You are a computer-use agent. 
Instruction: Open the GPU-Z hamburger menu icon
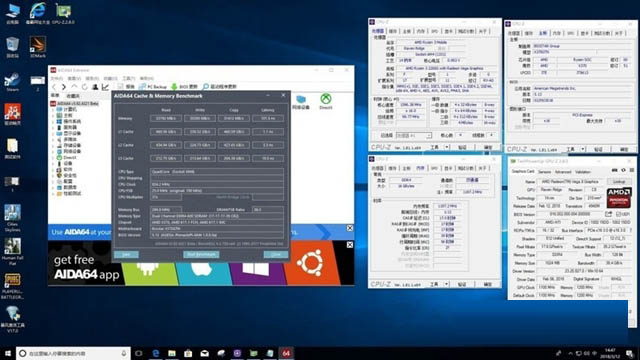631,170
